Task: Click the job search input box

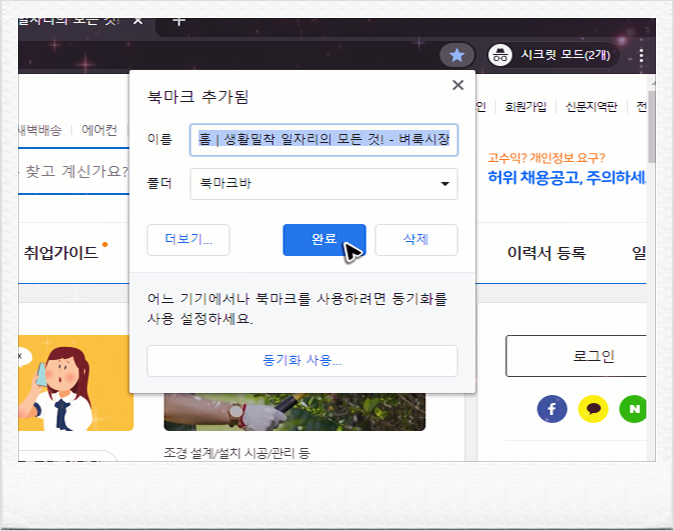Action: [x=74, y=171]
